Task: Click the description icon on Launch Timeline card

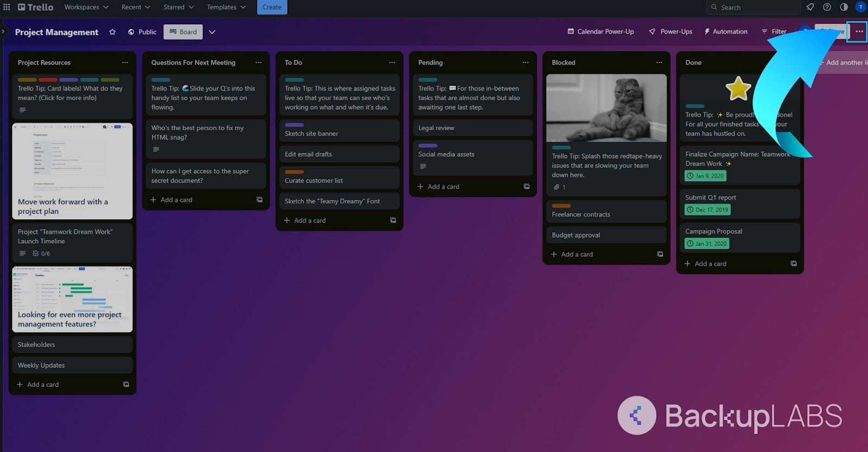Action: point(22,253)
